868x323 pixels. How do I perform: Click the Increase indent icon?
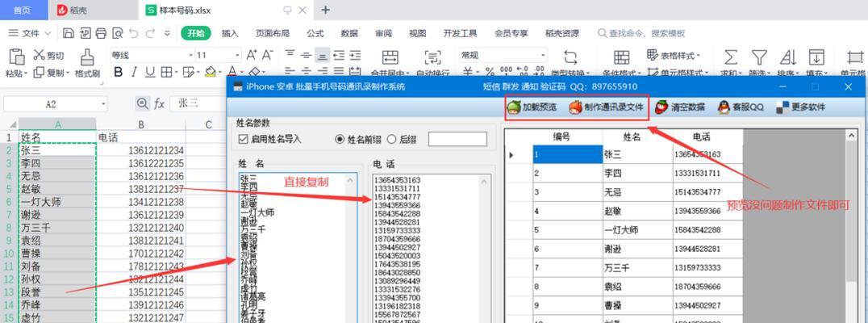click(x=355, y=55)
